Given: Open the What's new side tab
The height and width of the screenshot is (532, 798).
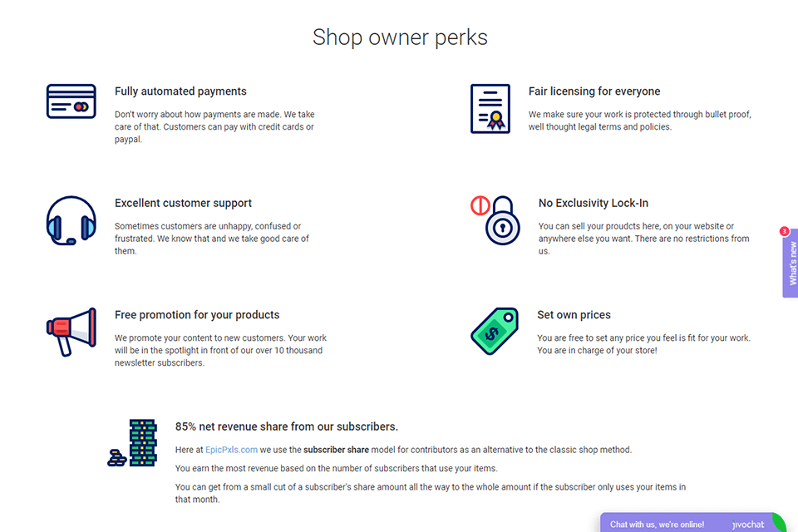Looking at the screenshot, I should click(791, 264).
